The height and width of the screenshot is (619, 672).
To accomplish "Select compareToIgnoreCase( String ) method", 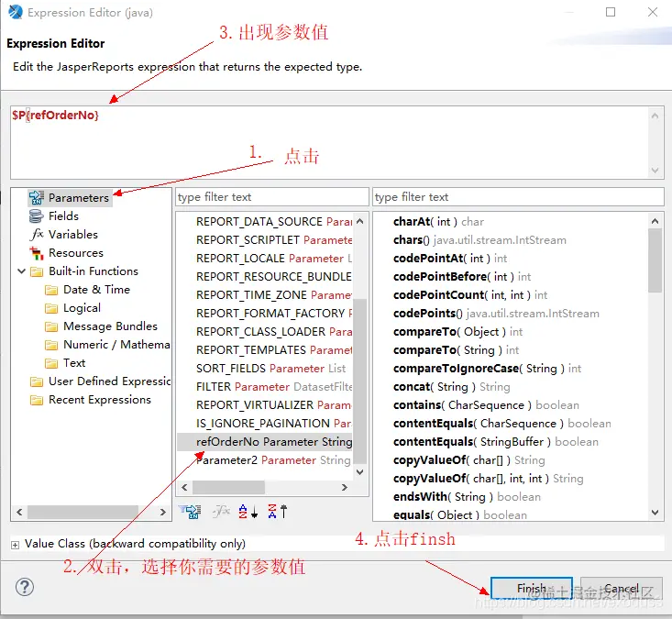I will (487, 369).
